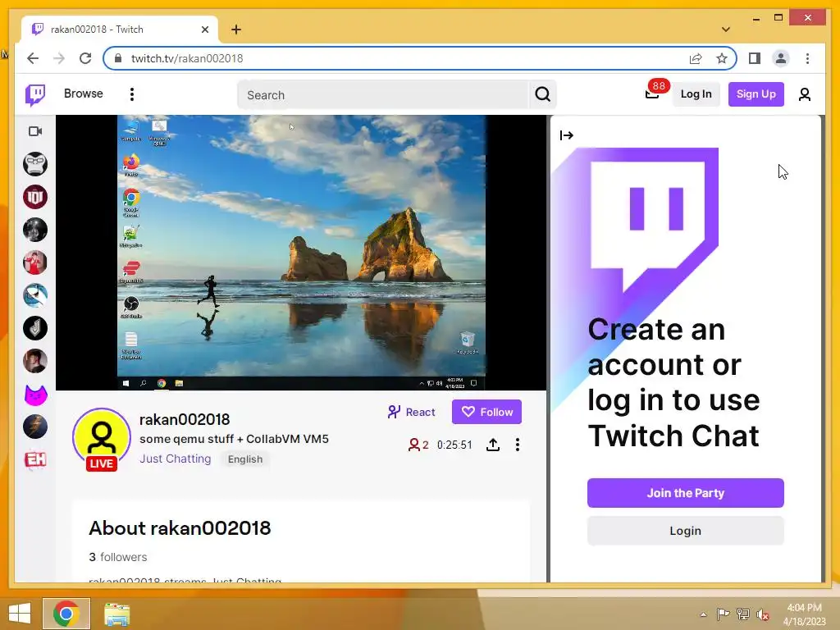
Task: Close the rakan002018 Twitch tab
Action: coord(204,30)
